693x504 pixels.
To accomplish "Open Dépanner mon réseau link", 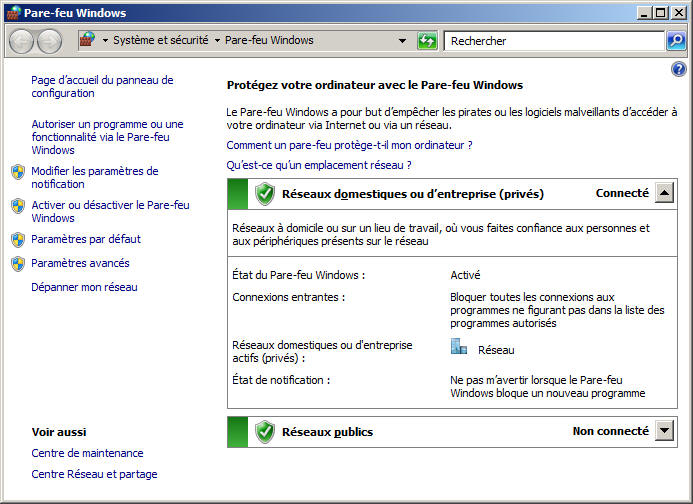I will 84,287.
